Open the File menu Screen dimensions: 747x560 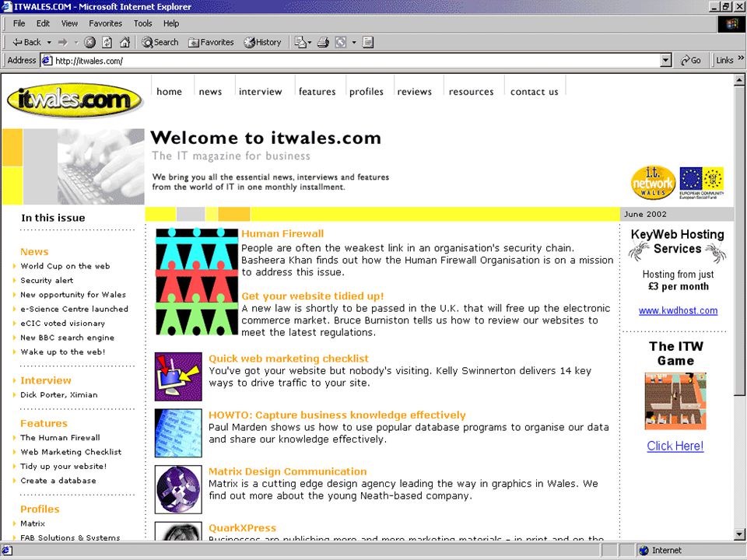pos(19,23)
